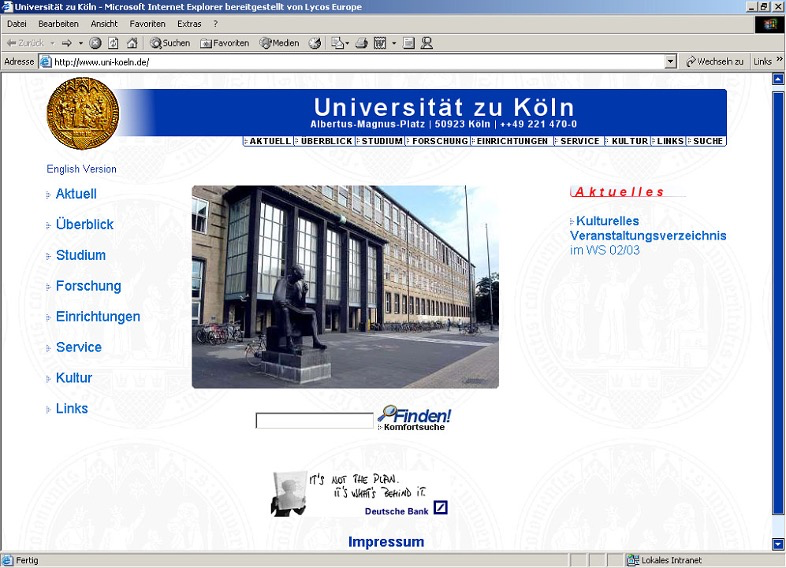
Task: Expand the Back button history dropdown
Action: pos(52,43)
